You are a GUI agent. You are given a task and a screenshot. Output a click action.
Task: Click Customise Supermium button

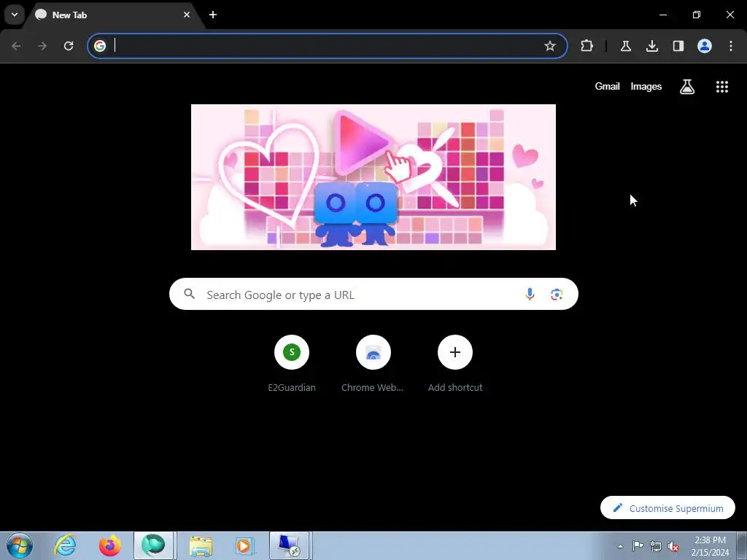coord(667,507)
